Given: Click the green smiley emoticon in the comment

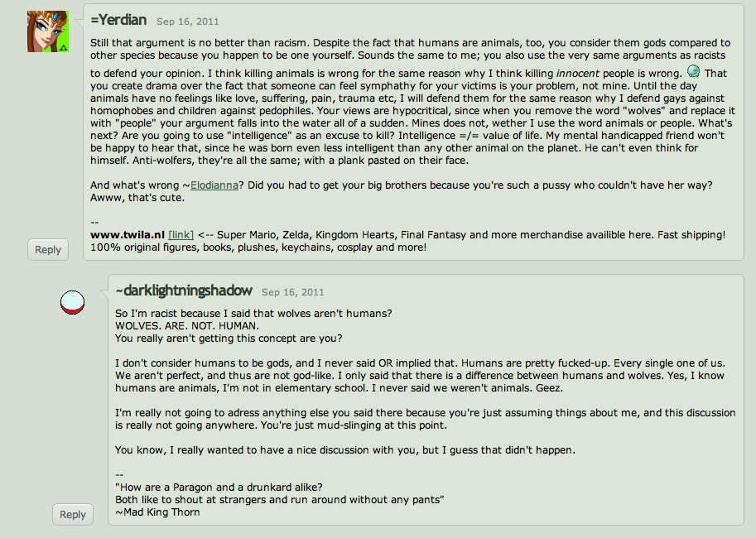Looking at the screenshot, I should (x=694, y=72).
